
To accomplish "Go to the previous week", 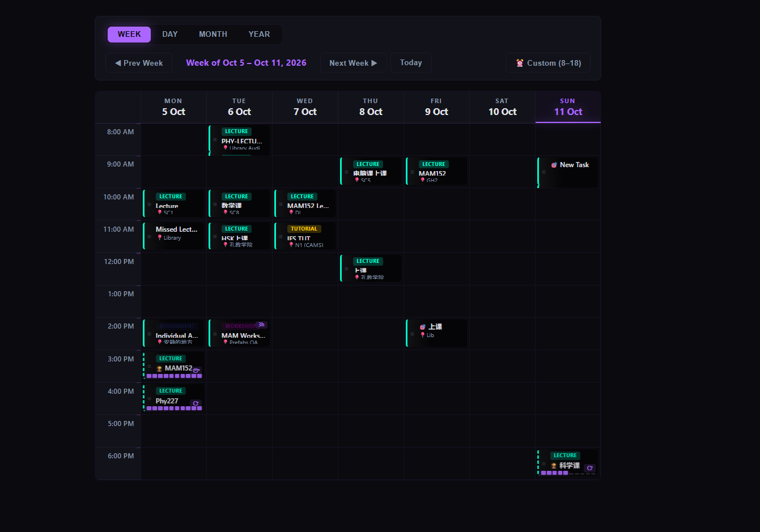I will [139, 63].
